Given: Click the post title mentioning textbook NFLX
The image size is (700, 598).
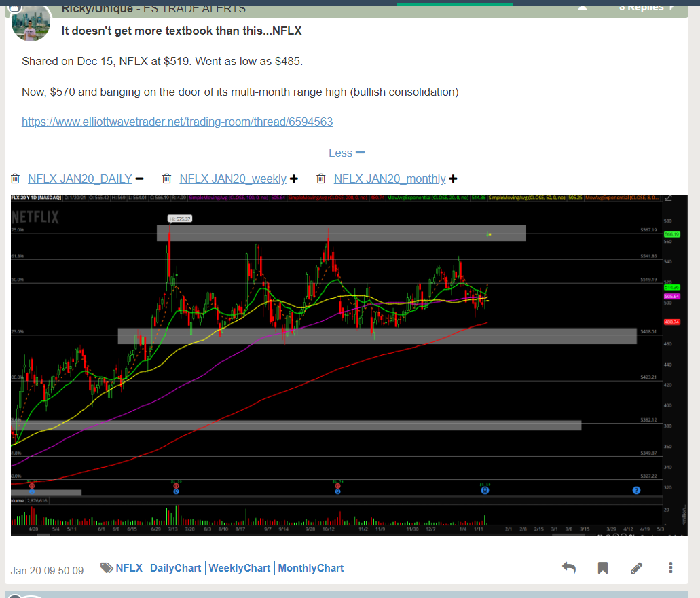Looking at the screenshot, I should 182,31.
